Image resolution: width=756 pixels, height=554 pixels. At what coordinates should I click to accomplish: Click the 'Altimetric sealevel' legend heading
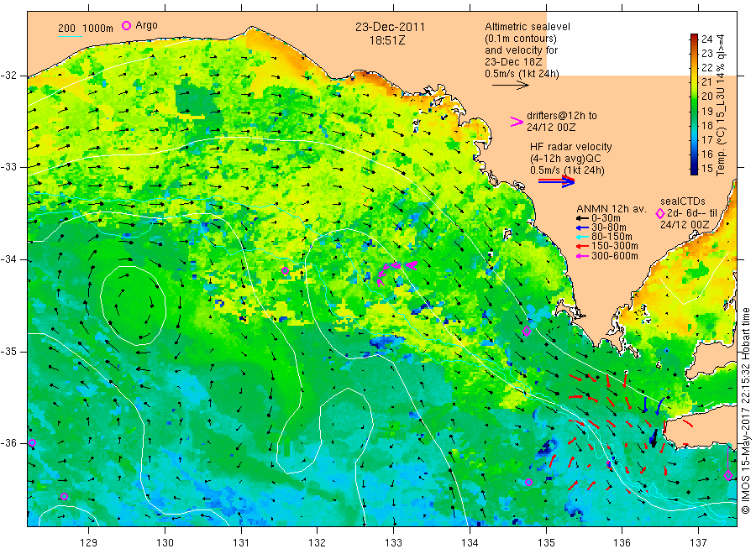tap(528, 27)
